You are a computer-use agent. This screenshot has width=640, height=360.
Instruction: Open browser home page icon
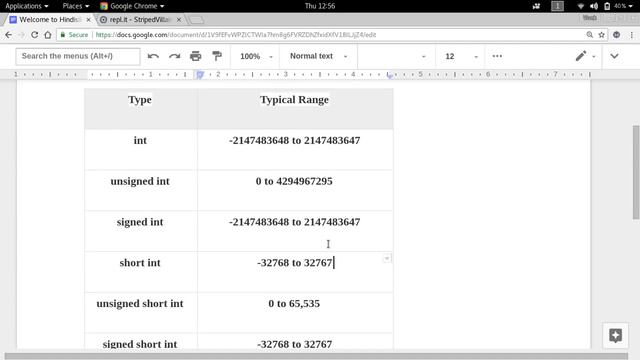(x=48, y=35)
